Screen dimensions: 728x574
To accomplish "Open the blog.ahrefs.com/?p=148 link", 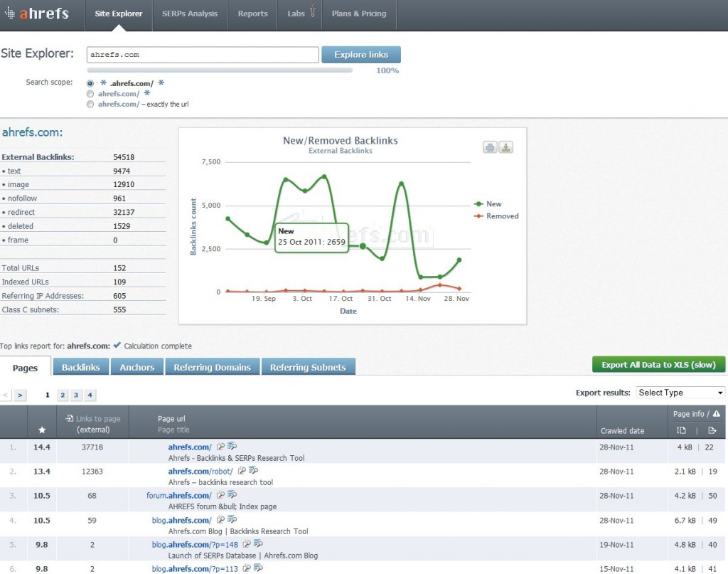I will point(195,544).
